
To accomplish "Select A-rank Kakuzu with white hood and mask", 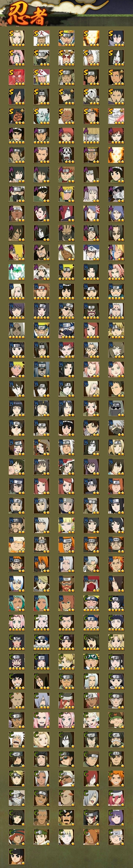I will [x=116, y=194].
